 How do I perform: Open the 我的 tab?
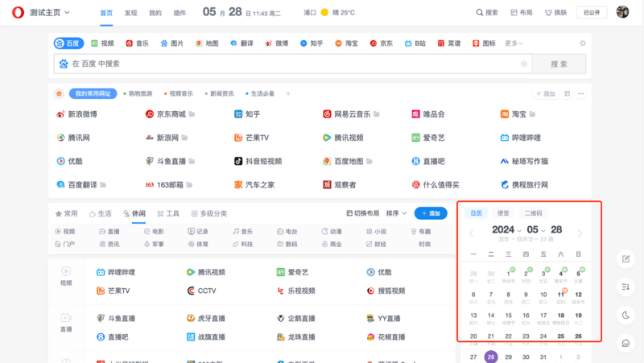pyautogui.click(x=155, y=13)
